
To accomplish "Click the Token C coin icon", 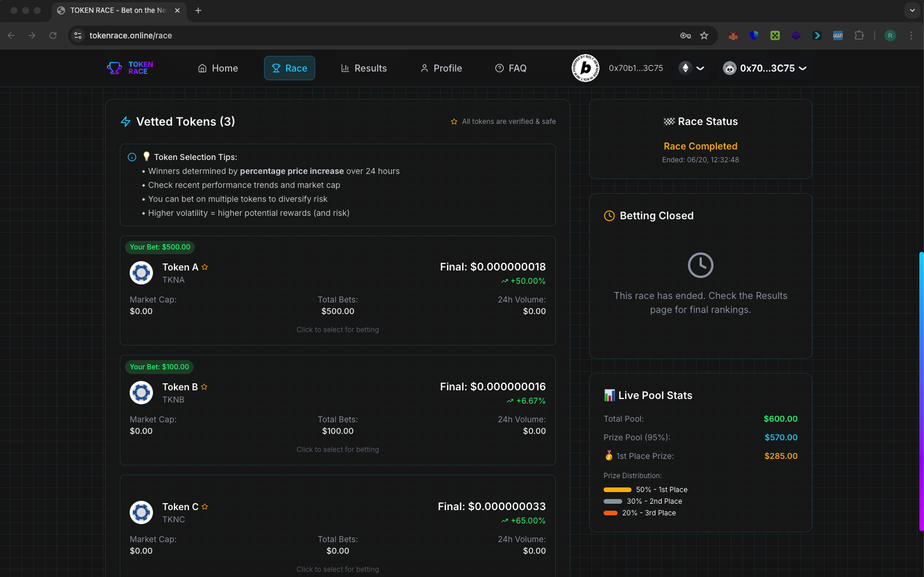I will [x=141, y=512].
